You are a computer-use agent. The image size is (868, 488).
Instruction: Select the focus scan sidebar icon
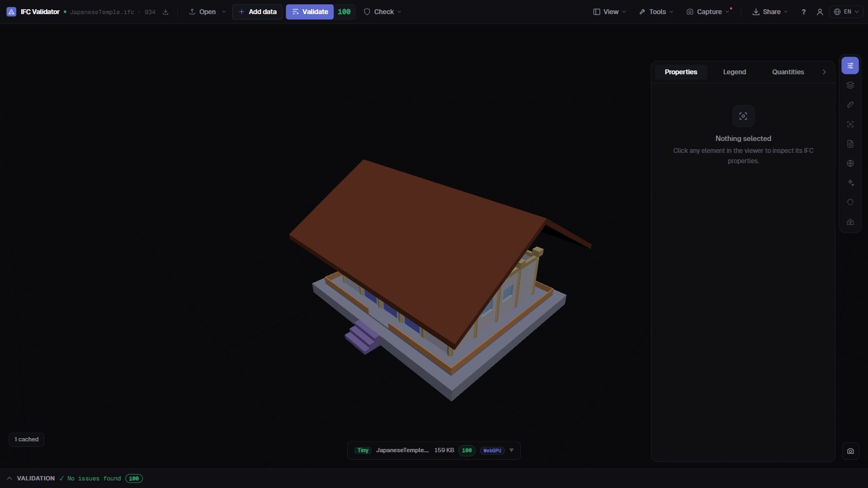(850, 124)
